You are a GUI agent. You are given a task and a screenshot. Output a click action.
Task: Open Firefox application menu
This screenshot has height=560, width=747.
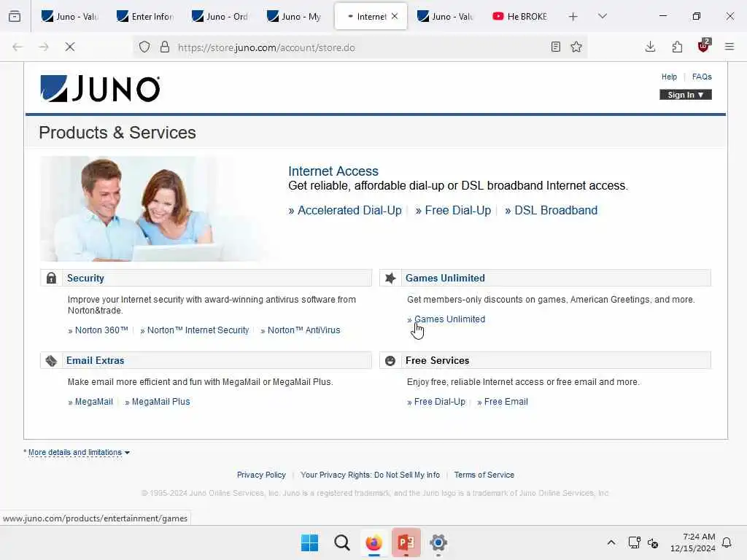click(x=729, y=47)
